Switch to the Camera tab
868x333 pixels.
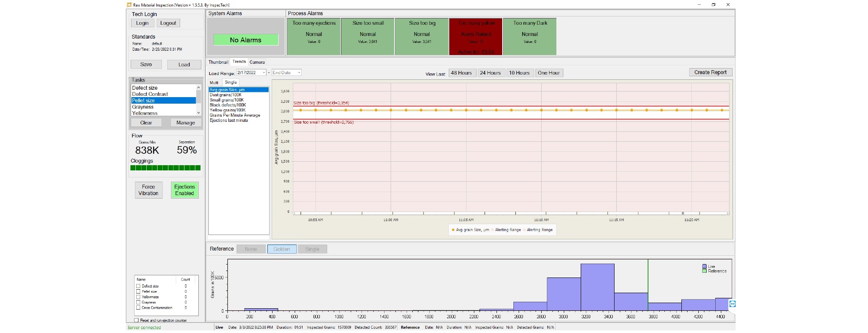click(257, 62)
